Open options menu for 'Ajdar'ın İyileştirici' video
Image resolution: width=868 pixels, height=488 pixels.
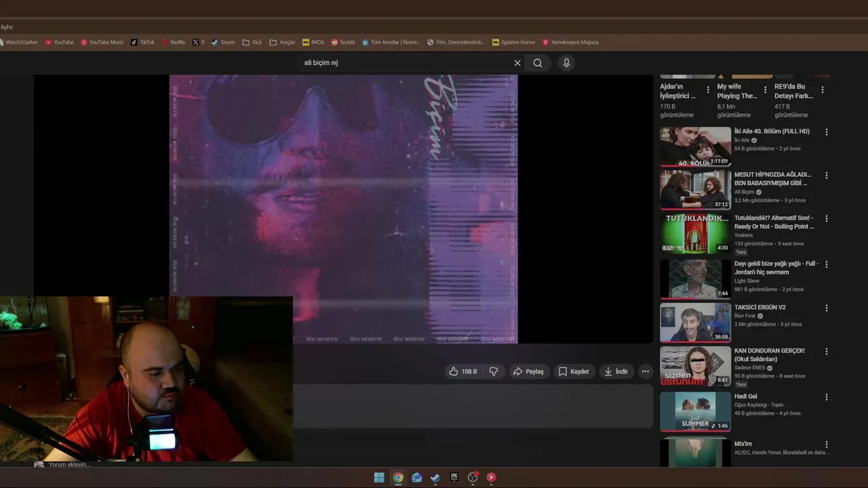coord(708,89)
